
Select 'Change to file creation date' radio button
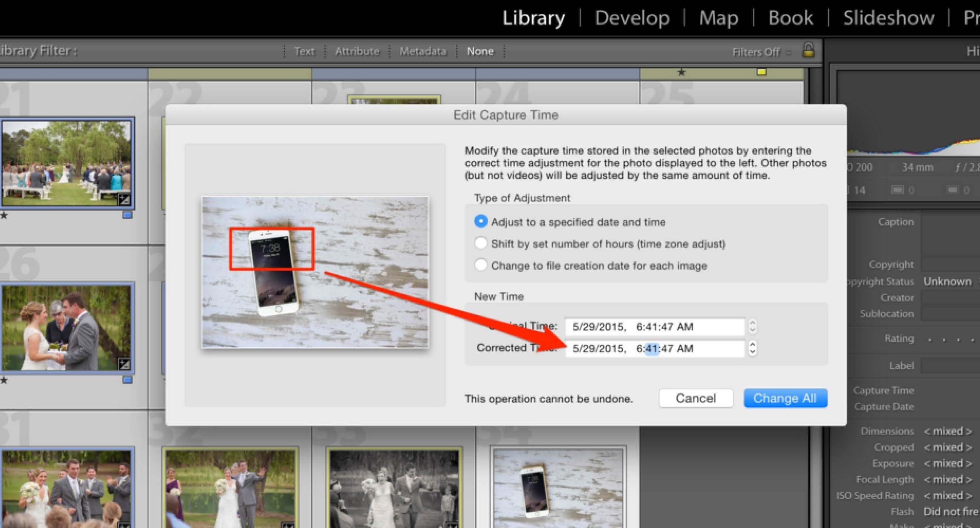coord(480,266)
